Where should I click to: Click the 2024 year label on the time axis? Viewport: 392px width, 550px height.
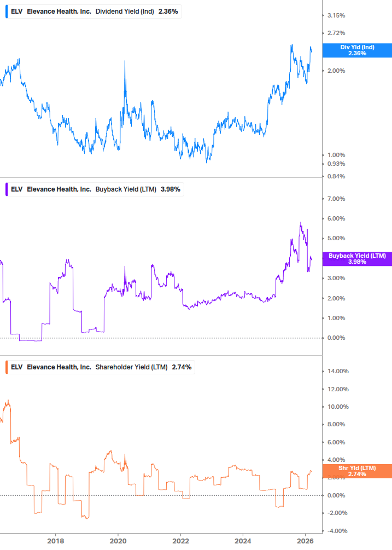pos(243,541)
